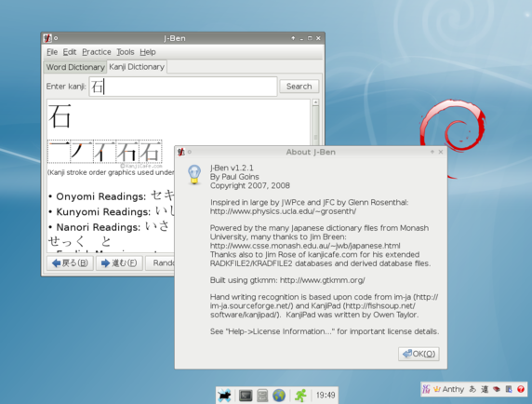
Task: Click the Kunyomi Readings line
Action: coord(112,211)
